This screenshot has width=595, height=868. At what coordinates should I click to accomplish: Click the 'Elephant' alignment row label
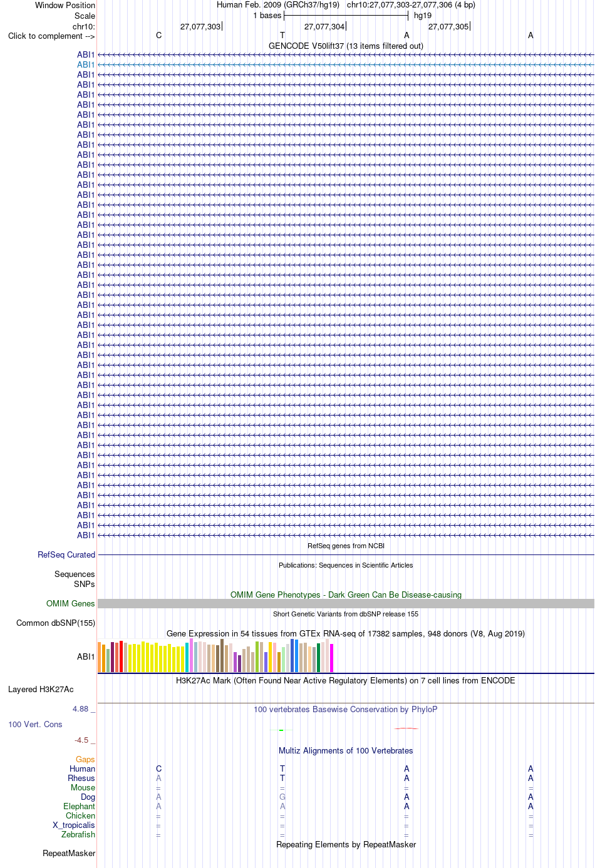79,806
